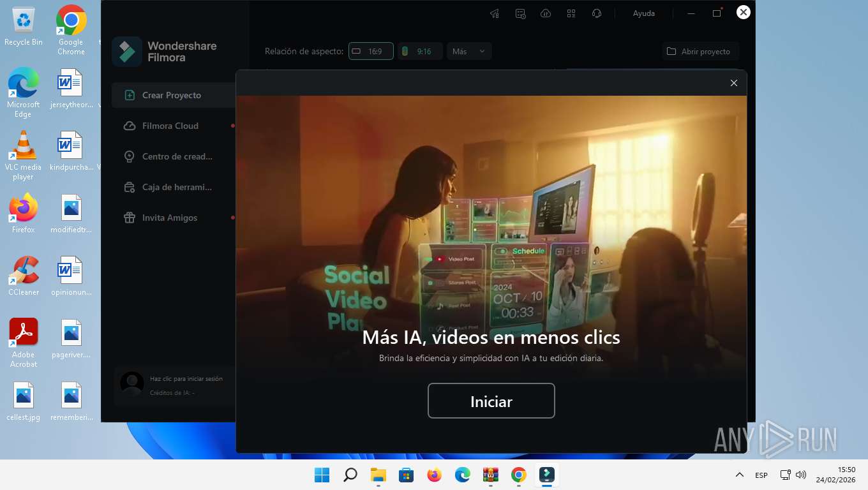This screenshot has width=868, height=490.
Task: Click the Filmora Cloud cloud icon
Action: pos(130,126)
